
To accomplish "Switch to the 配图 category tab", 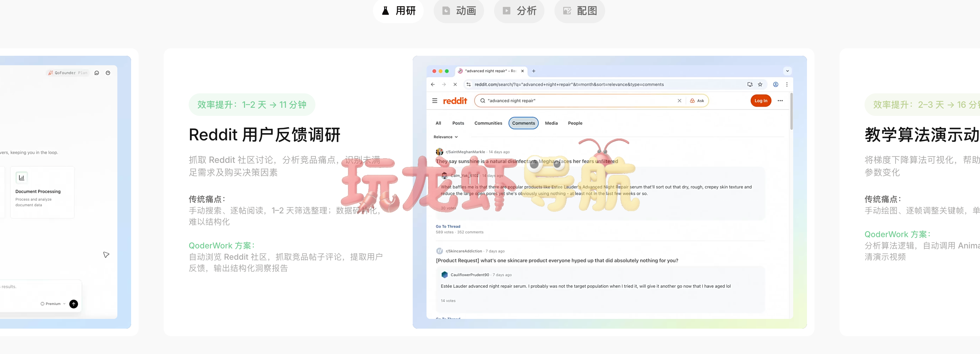I will pyautogui.click(x=579, y=11).
